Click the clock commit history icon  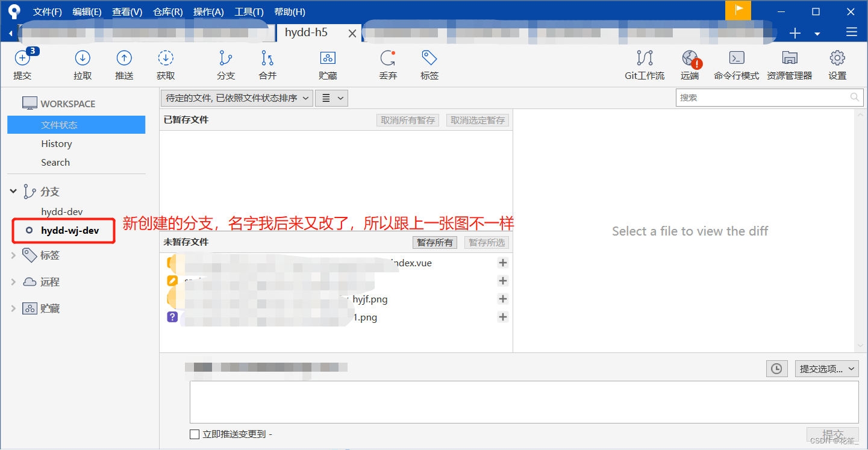776,369
